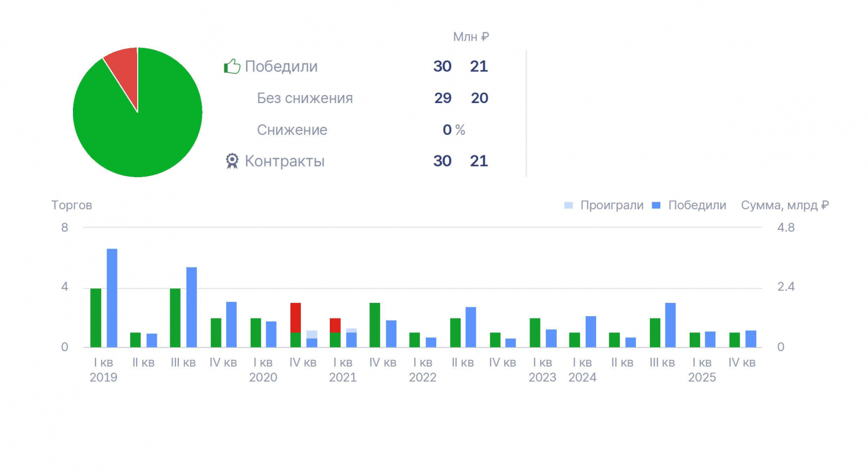868x472 pixels.
Task: Open the Победили count 30
Action: click(x=442, y=67)
